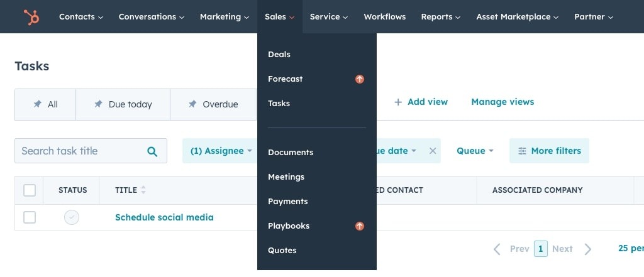Select Forecast from Sales menu
644x277 pixels.
(x=286, y=79)
